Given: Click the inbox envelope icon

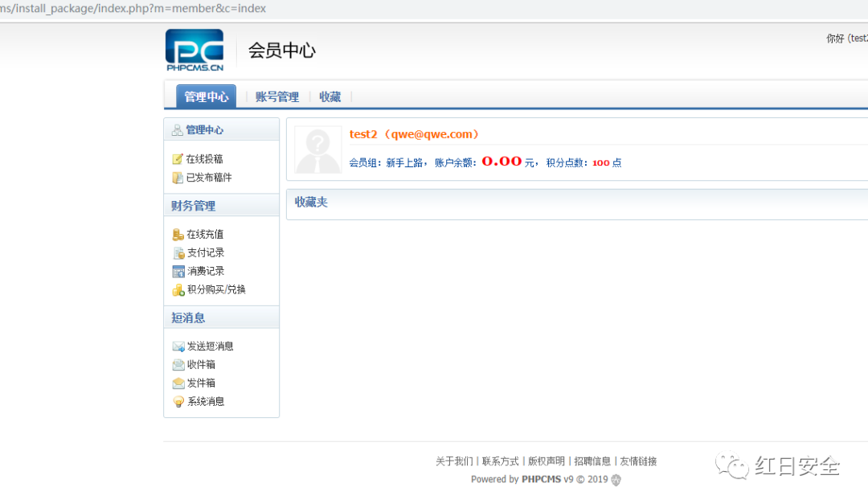Looking at the screenshot, I should (178, 365).
